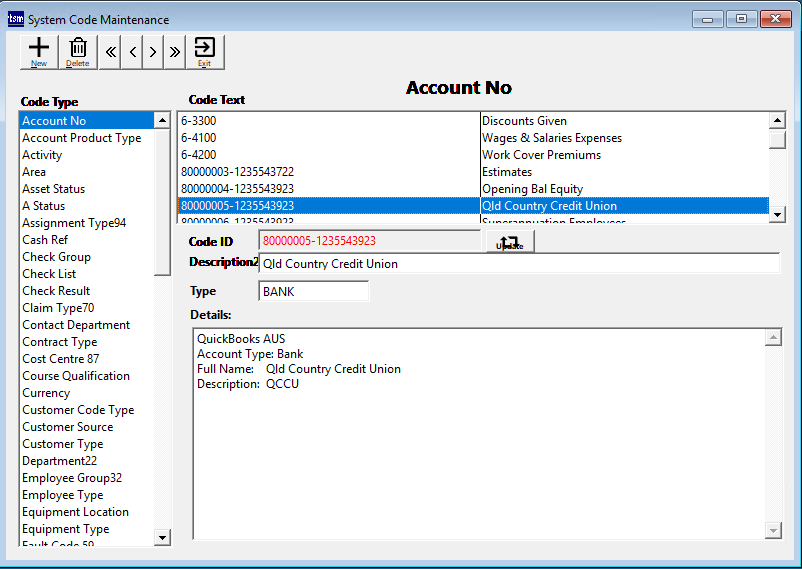802x569 pixels.
Task: Click the Exit toolbar icon
Action: pos(204,51)
